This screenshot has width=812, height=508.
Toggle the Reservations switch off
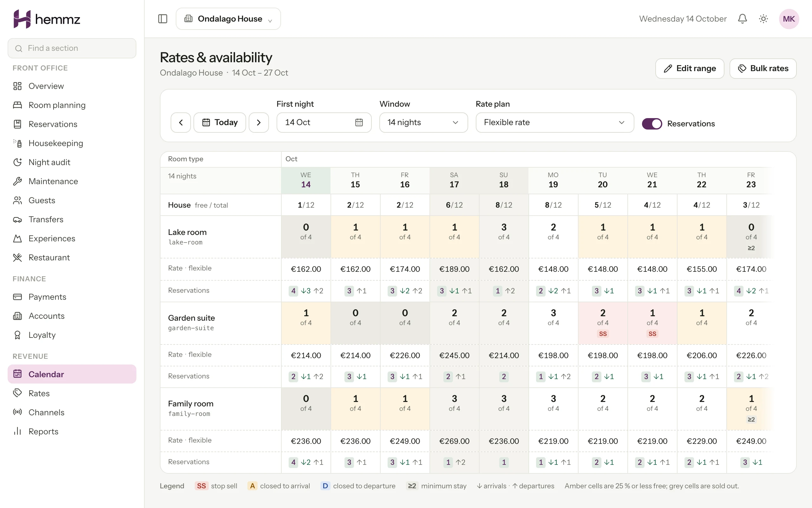652,124
